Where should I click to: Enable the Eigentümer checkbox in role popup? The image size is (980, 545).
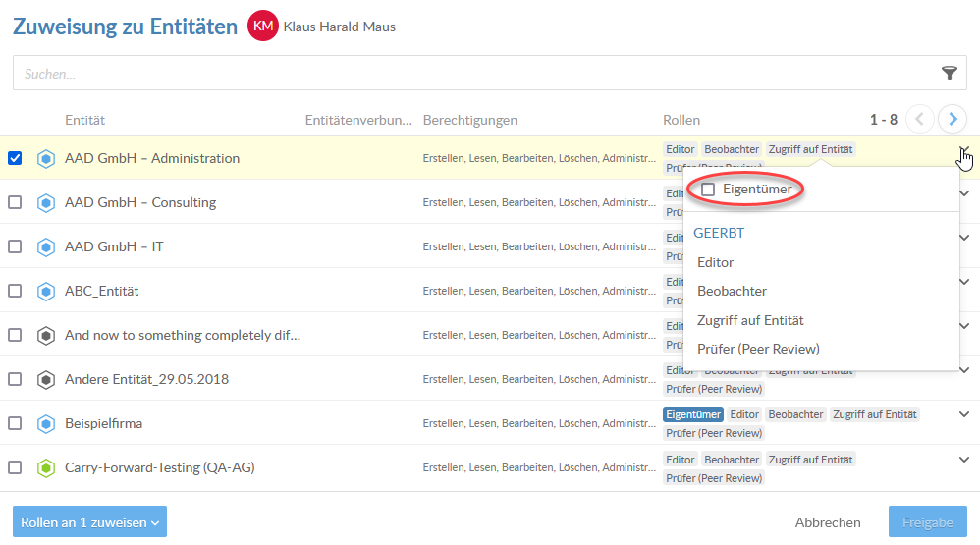coord(707,190)
